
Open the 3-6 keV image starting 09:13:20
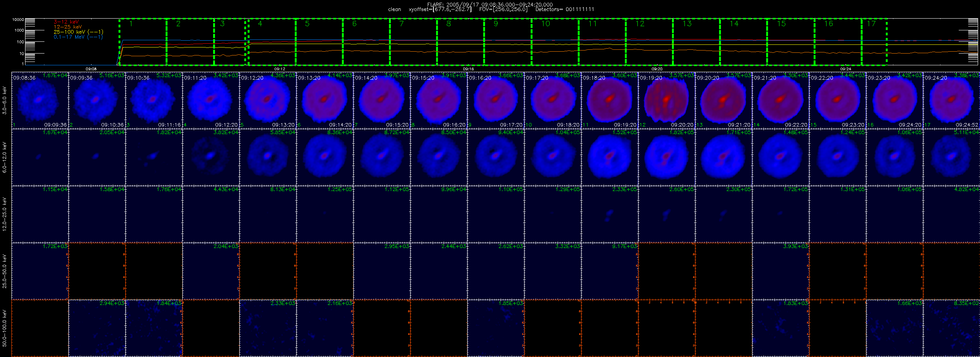(x=325, y=100)
